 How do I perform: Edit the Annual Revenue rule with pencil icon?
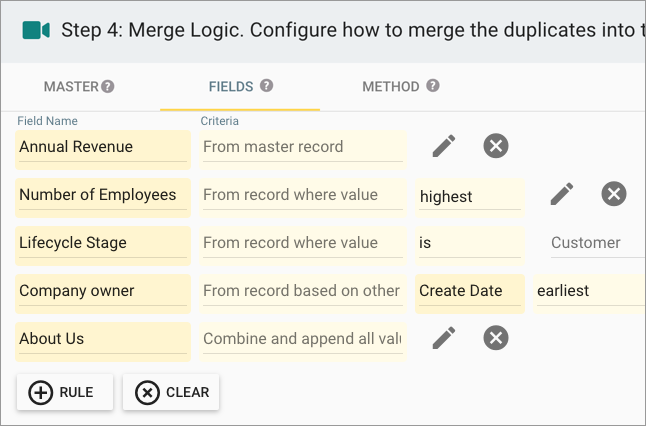click(444, 146)
